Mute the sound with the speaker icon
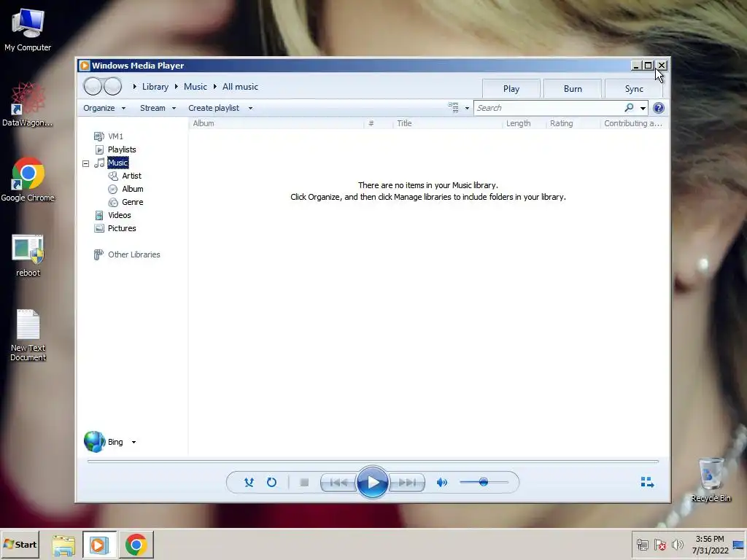The width and height of the screenshot is (747, 560). pos(442,483)
